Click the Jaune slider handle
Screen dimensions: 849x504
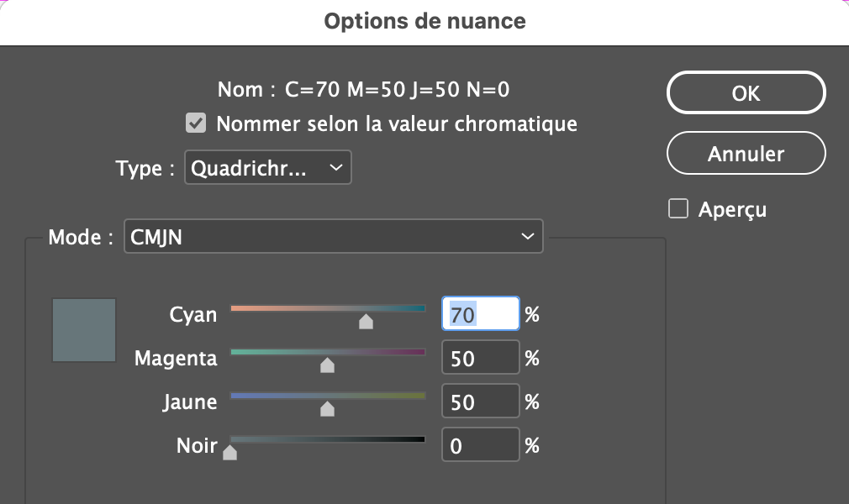pyautogui.click(x=328, y=409)
